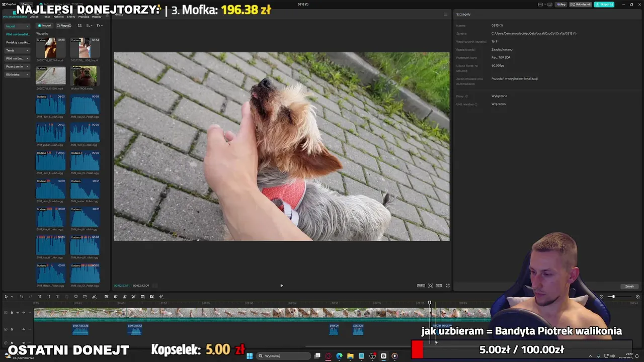The image size is (644, 362).
Task: Mute the first audio track
Action: 24,329
